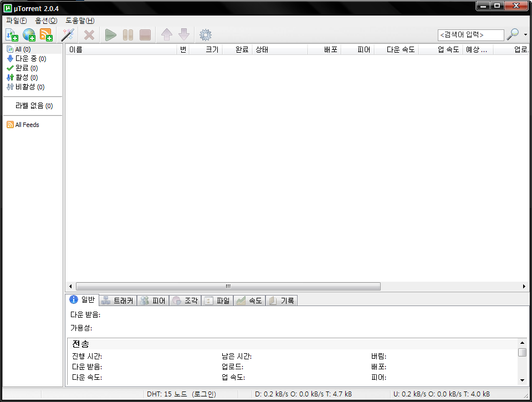The image size is (532, 402).
Task: Sort by 피어 column header
Action: [357, 49]
